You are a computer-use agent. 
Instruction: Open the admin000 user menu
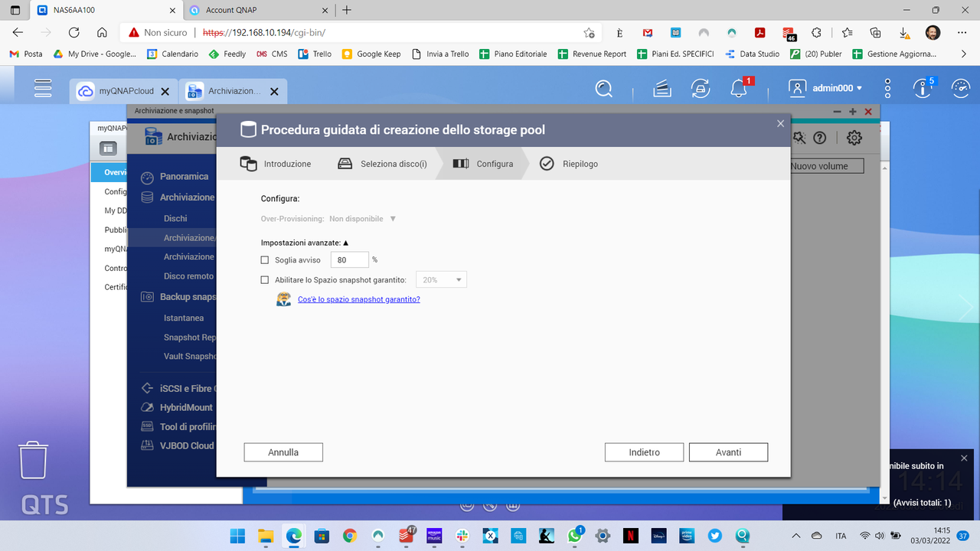point(825,88)
